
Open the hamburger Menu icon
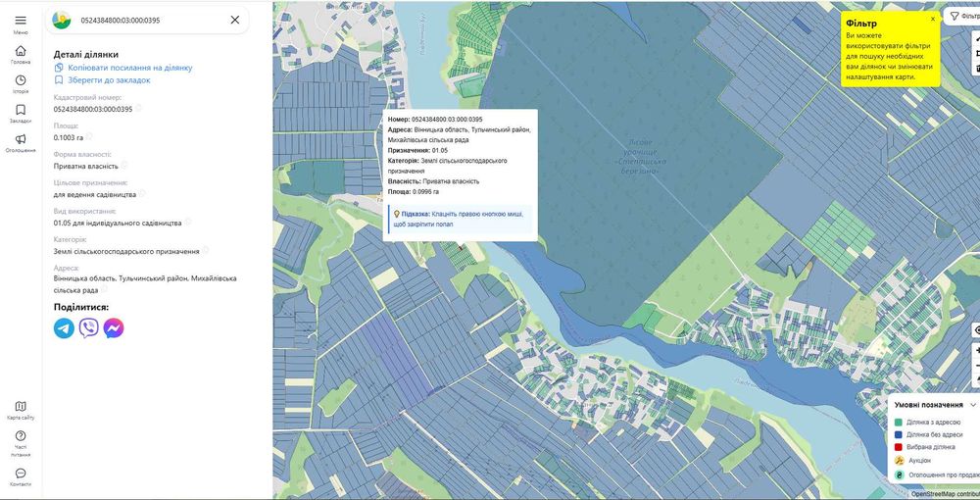coord(21,21)
